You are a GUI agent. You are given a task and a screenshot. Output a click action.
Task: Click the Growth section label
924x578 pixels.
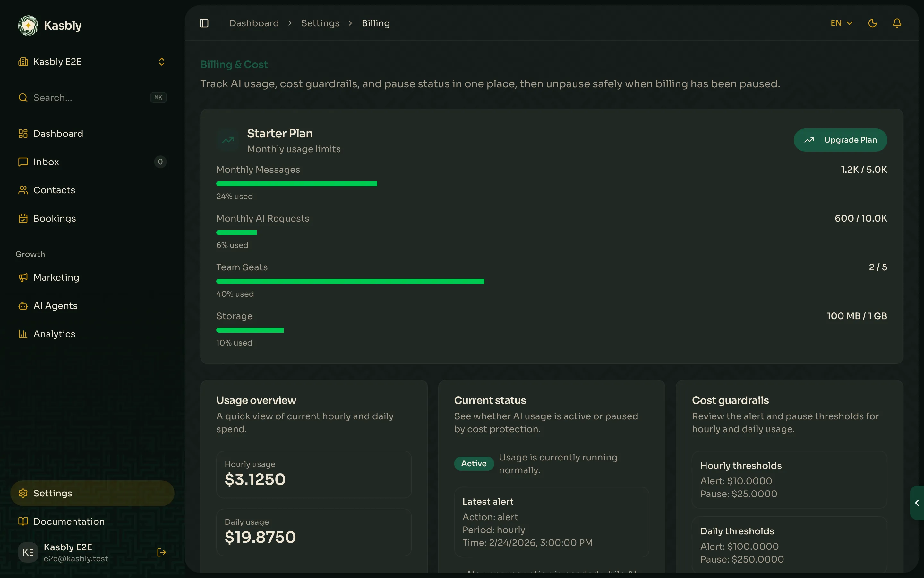tap(30, 254)
